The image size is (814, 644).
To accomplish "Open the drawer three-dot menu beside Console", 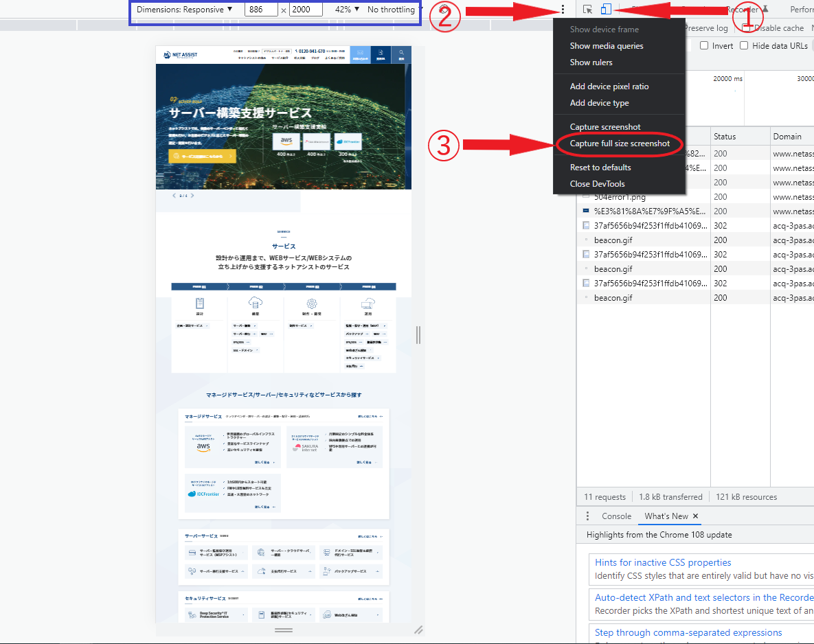I will tap(587, 516).
